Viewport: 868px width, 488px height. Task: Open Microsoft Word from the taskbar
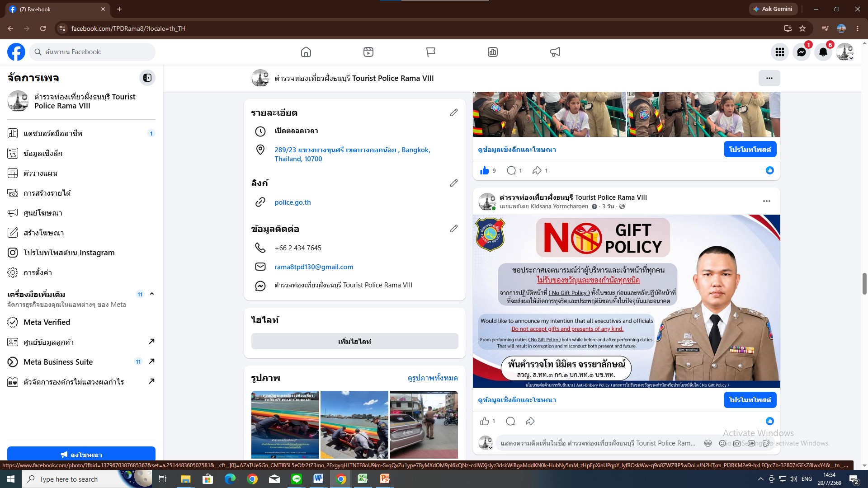coord(318,479)
